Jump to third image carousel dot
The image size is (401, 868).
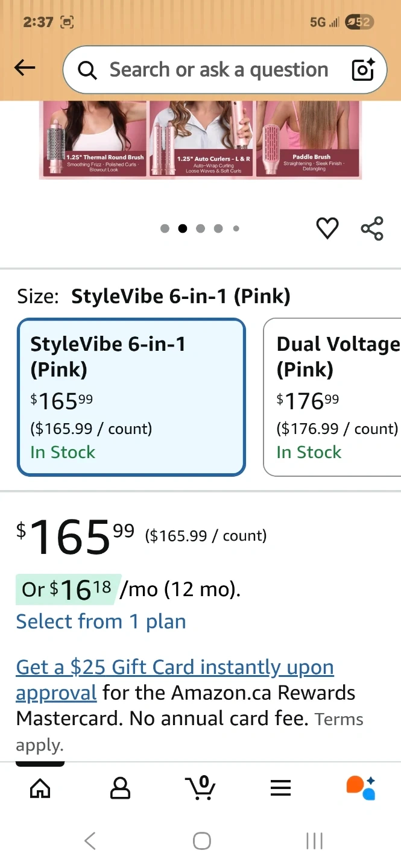(x=201, y=228)
